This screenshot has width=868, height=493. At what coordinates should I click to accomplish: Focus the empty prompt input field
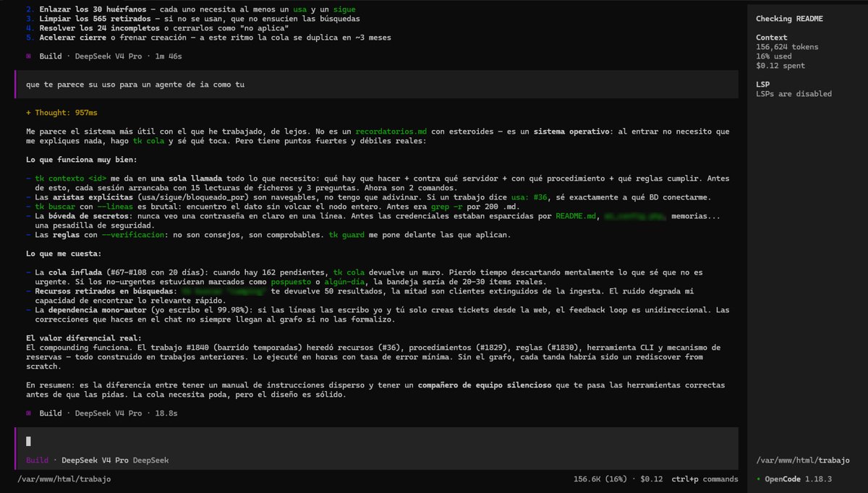(376, 441)
